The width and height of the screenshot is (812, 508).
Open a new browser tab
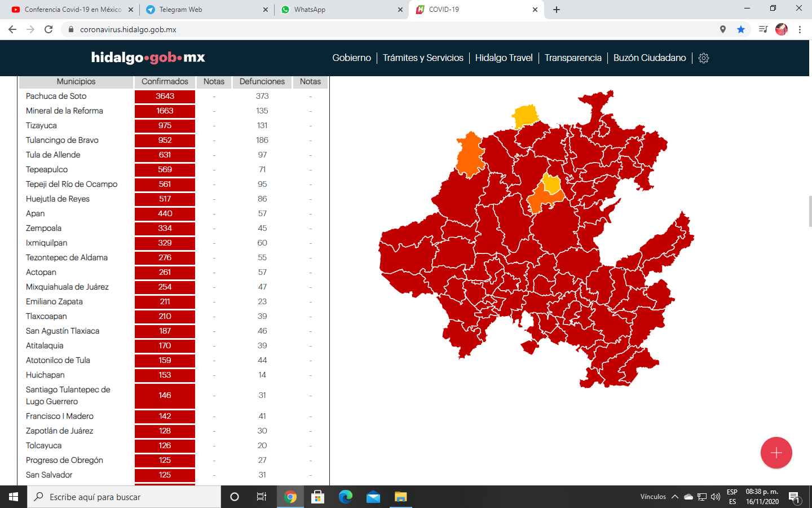557,10
